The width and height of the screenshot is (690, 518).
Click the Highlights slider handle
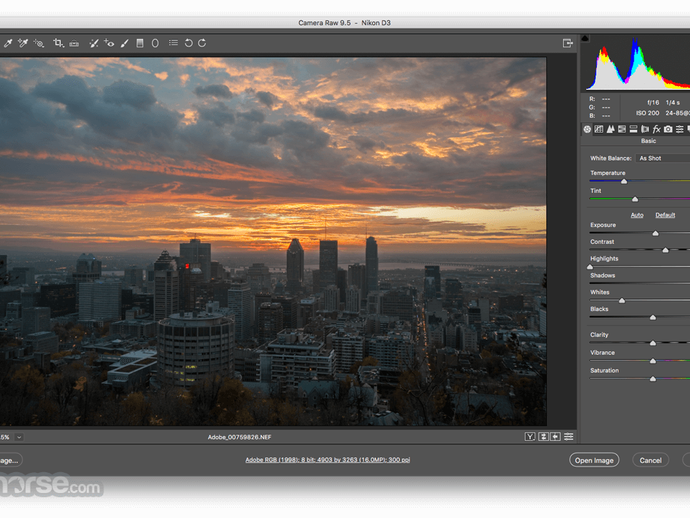point(590,267)
